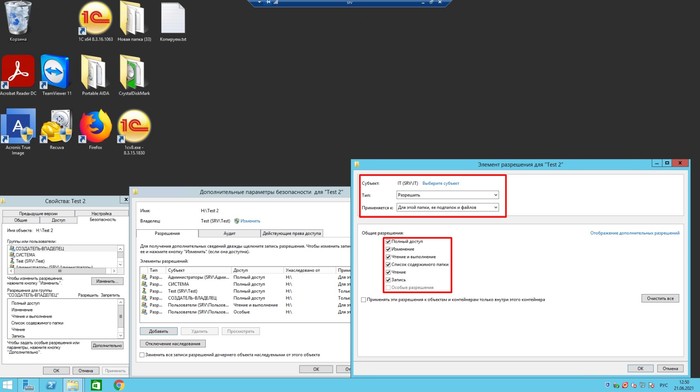Open Действующие права доступа tab
This screenshot has width=700, height=392.
click(x=292, y=234)
